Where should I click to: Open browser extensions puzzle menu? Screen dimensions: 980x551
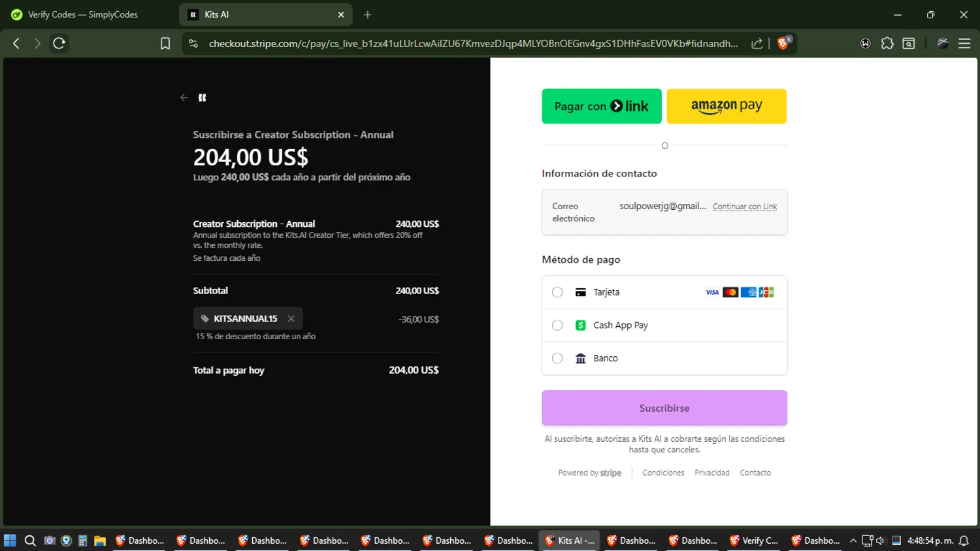887,43
